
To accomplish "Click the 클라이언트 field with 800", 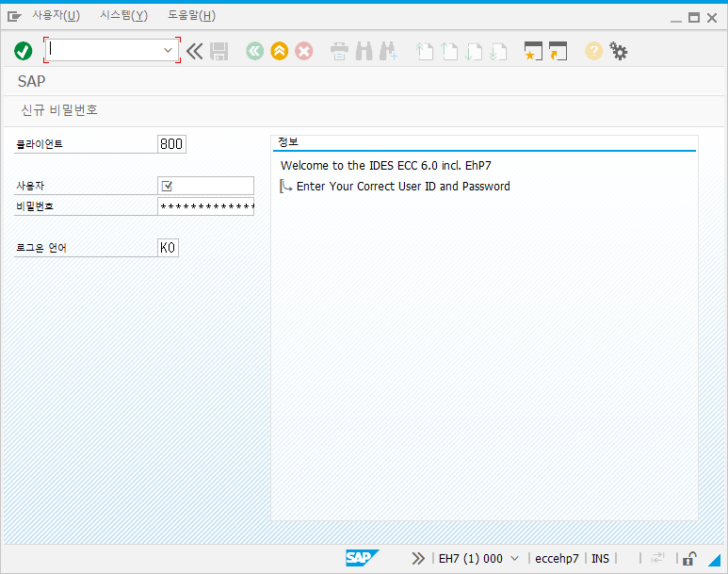I will point(171,144).
